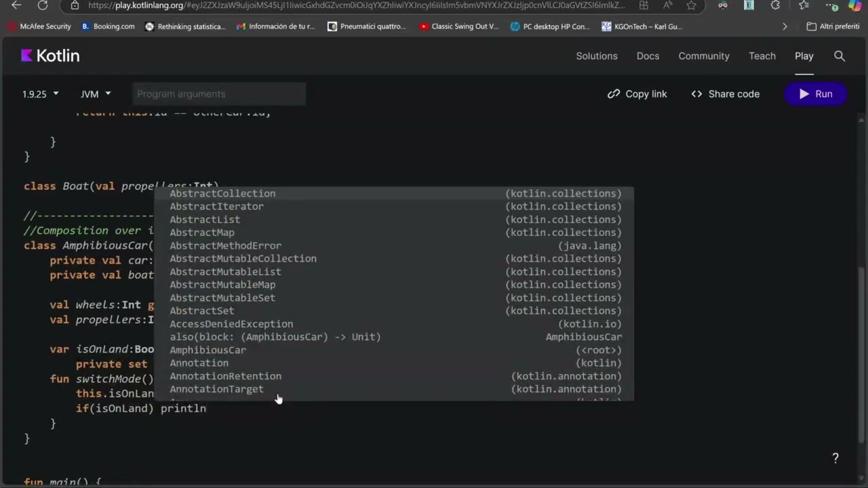Open the Solutions menu

tap(597, 56)
